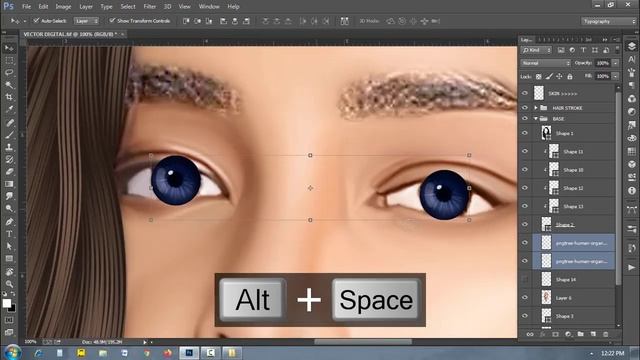Select the History Brush tool
Viewport: 640px width, 360px height.
pyautogui.click(x=9, y=159)
